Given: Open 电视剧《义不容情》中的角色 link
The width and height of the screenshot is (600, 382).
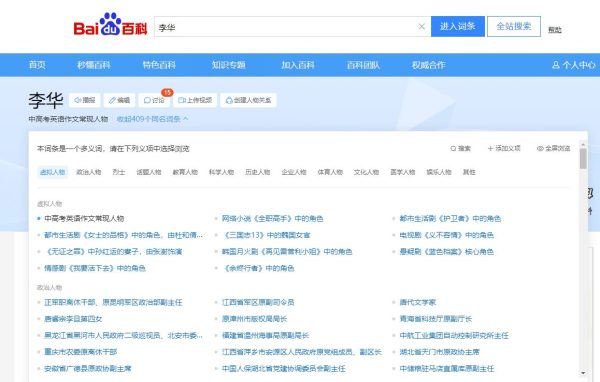Looking at the screenshot, I should (x=447, y=235).
